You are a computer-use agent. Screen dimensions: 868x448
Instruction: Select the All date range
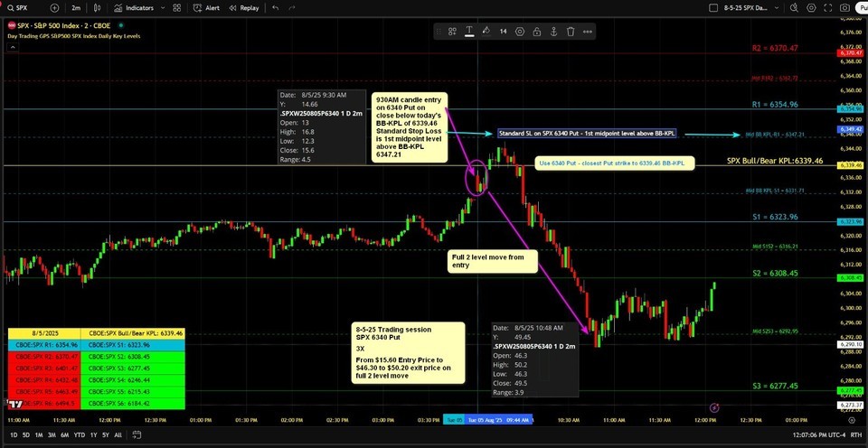(x=118, y=435)
